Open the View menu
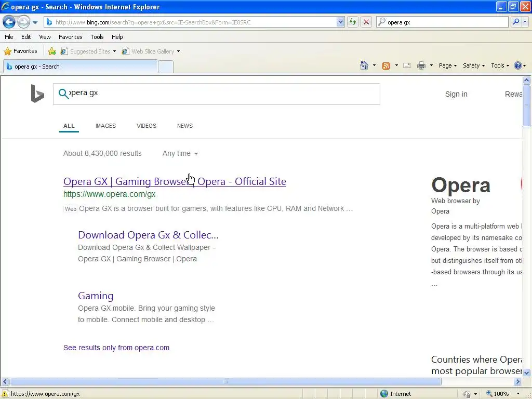 pyautogui.click(x=45, y=37)
